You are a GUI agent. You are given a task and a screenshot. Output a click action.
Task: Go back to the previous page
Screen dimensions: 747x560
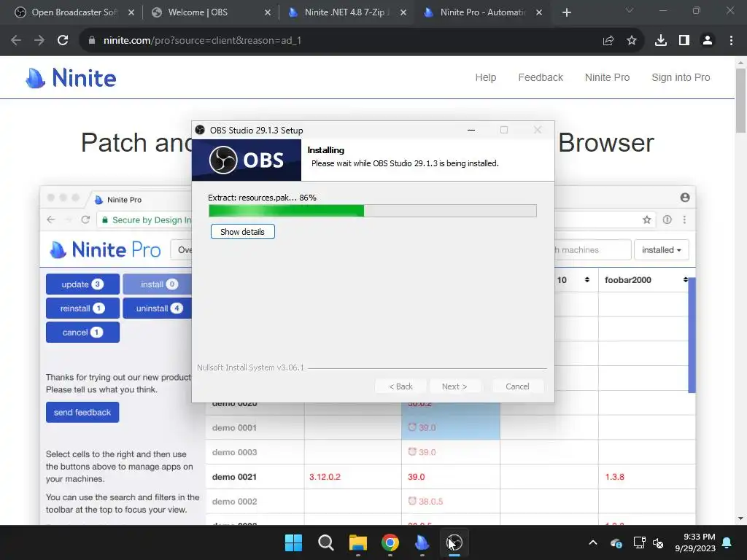16,41
